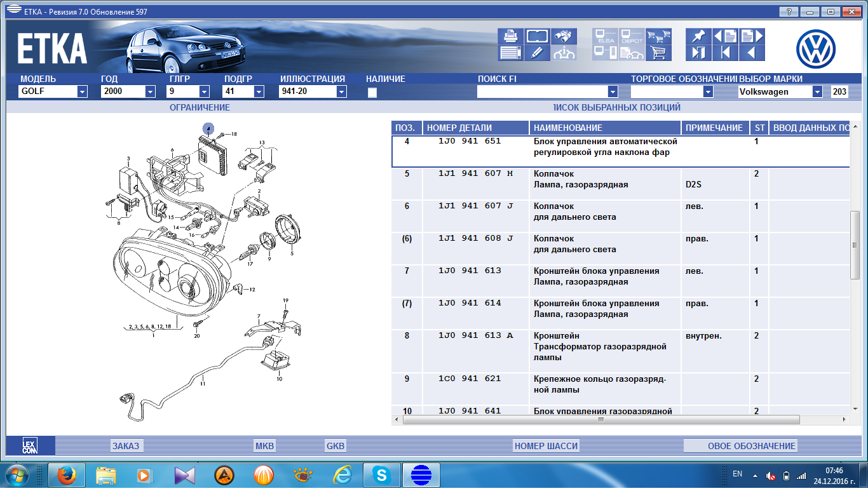Expand the МОДЕЛЬ dropdown showing GOLF
868x498 pixels.
[82, 91]
